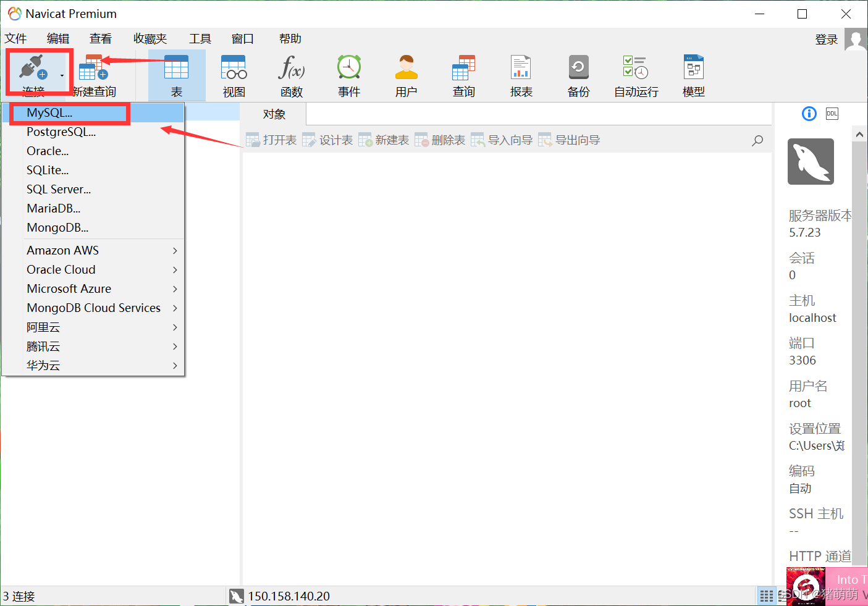This screenshot has height=606, width=868.
Task: Click the 3 连接 status text
Action: pyautogui.click(x=19, y=597)
